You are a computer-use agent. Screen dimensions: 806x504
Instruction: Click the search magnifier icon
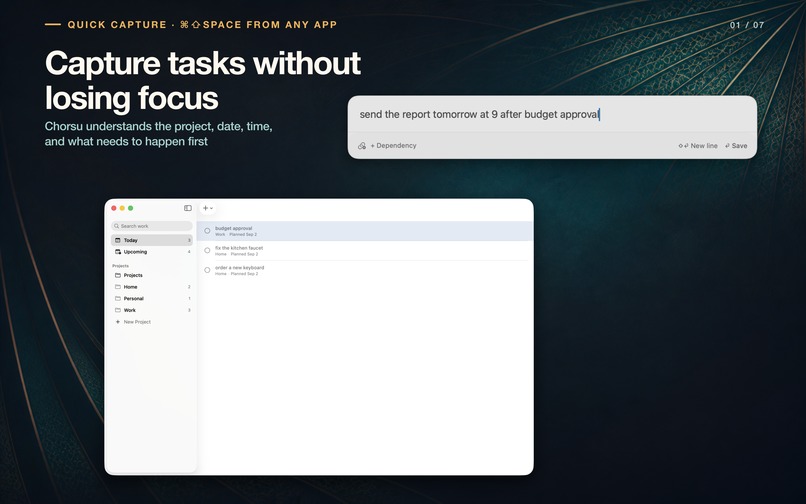coord(117,226)
